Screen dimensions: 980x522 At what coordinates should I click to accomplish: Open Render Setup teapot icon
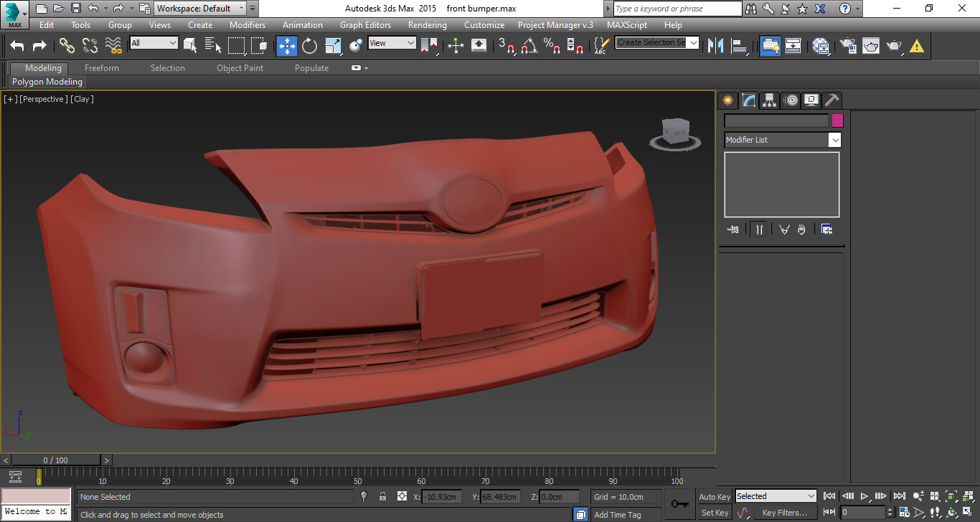(x=847, y=46)
